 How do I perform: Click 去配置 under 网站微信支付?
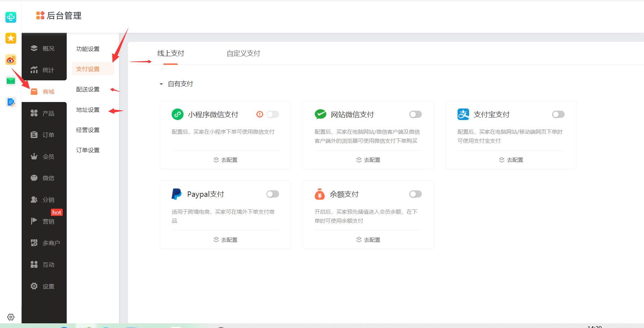click(368, 160)
